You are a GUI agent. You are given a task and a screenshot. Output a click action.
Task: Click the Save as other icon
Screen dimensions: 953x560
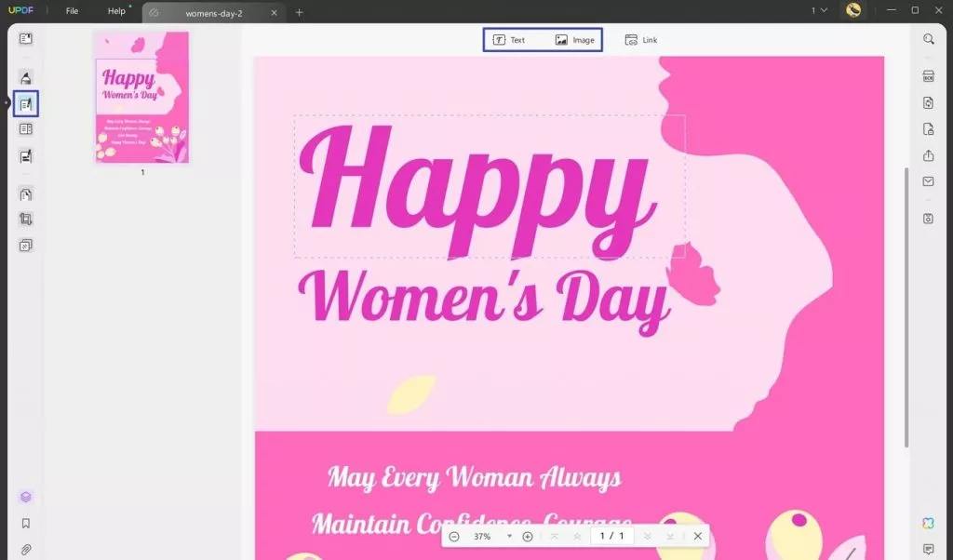click(928, 219)
